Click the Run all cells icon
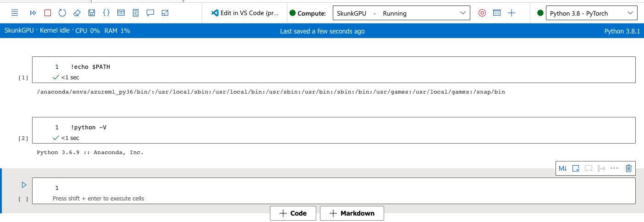 pos(33,13)
